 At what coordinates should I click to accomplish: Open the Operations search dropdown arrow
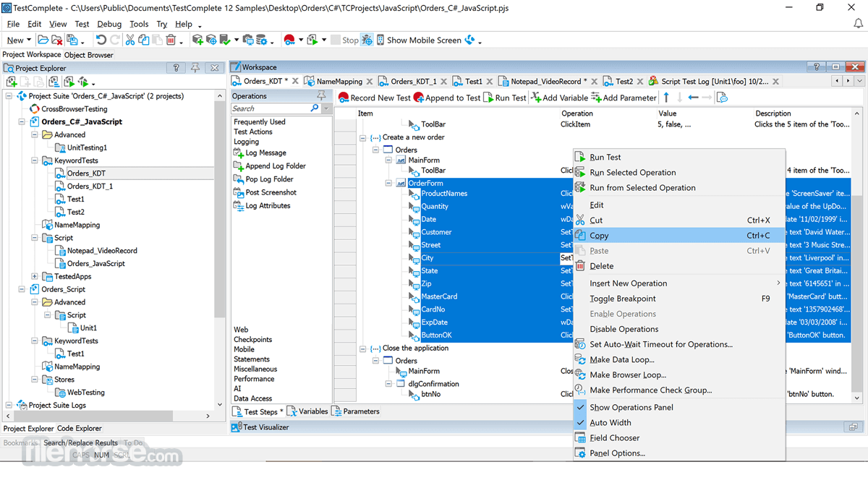[326, 108]
